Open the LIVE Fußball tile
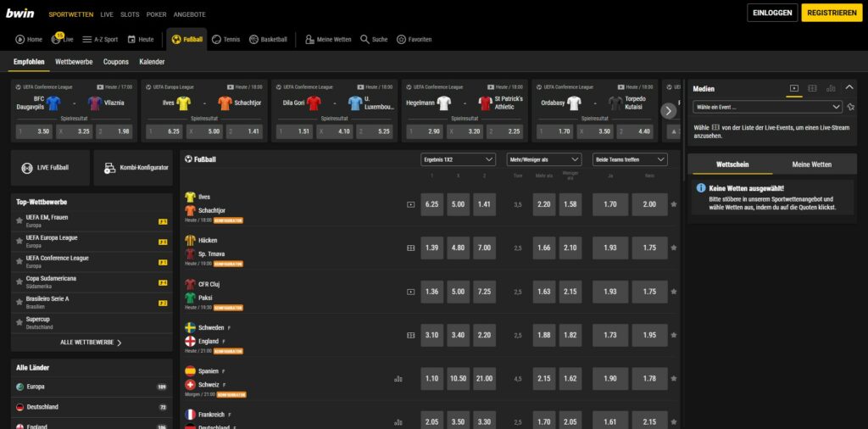The height and width of the screenshot is (429, 868). tap(50, 168)
